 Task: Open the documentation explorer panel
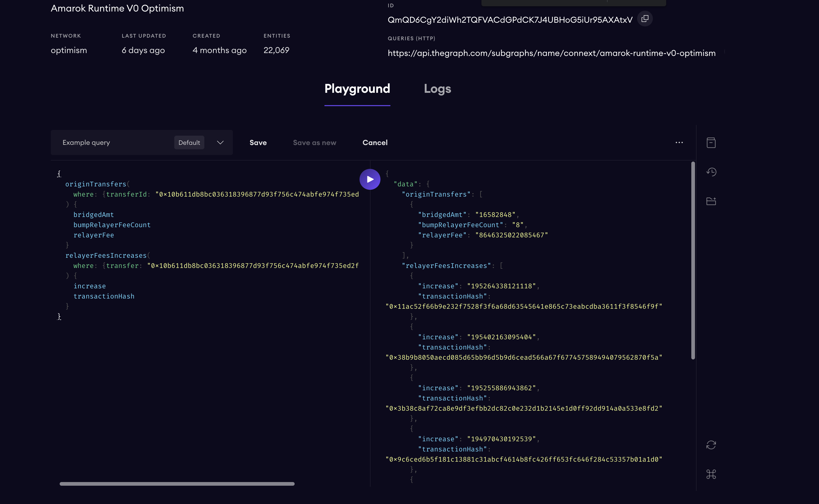click(711, 142)
